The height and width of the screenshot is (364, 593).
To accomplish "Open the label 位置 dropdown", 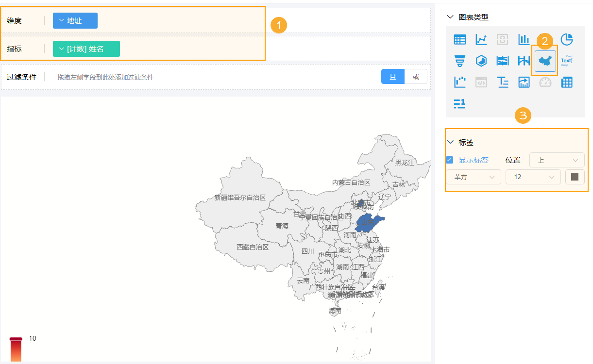I will [557, 160].
